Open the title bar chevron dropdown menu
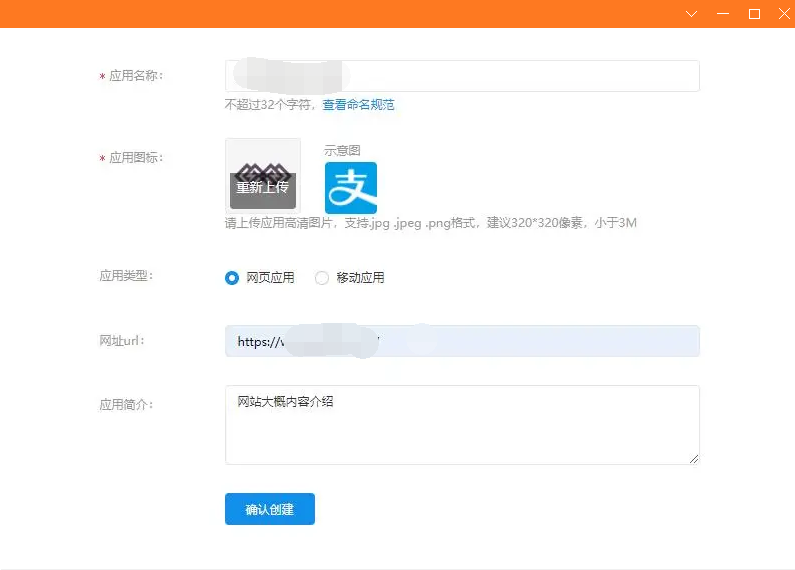The image size is (795, 570). (691, 14)
